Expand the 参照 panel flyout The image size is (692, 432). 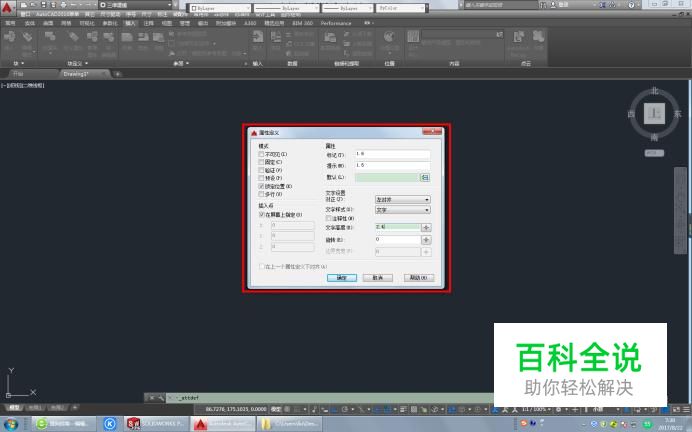pos(181,64)
